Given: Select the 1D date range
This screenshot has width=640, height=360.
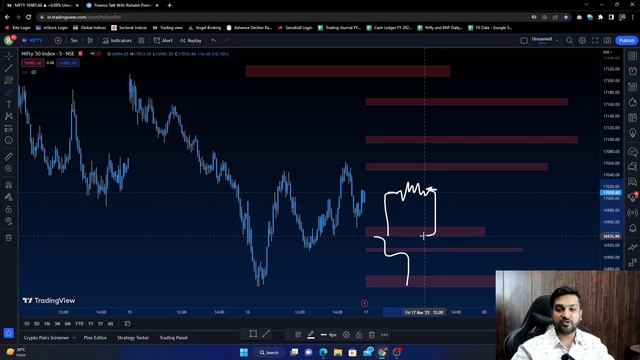Looking at the screenshot, I should click(x=27, y=324).
